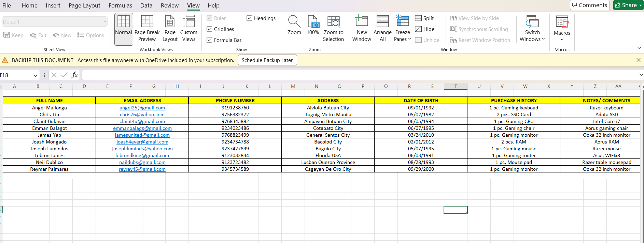The image size is (644, 243).
Task: Select the FULL NAME yellow header cell
Action: pyautogui.click(x=50, y=101)
